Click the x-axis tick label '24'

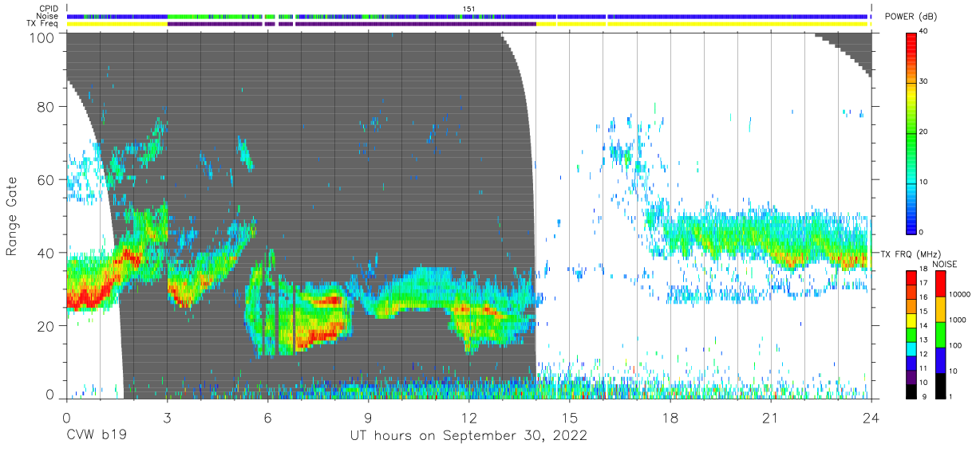point(871,418)
